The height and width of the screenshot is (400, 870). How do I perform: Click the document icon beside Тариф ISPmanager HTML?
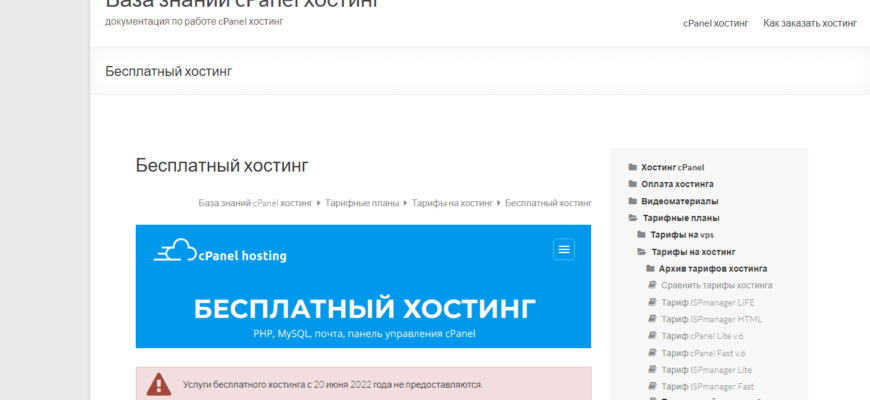click(x=652, y=319)
